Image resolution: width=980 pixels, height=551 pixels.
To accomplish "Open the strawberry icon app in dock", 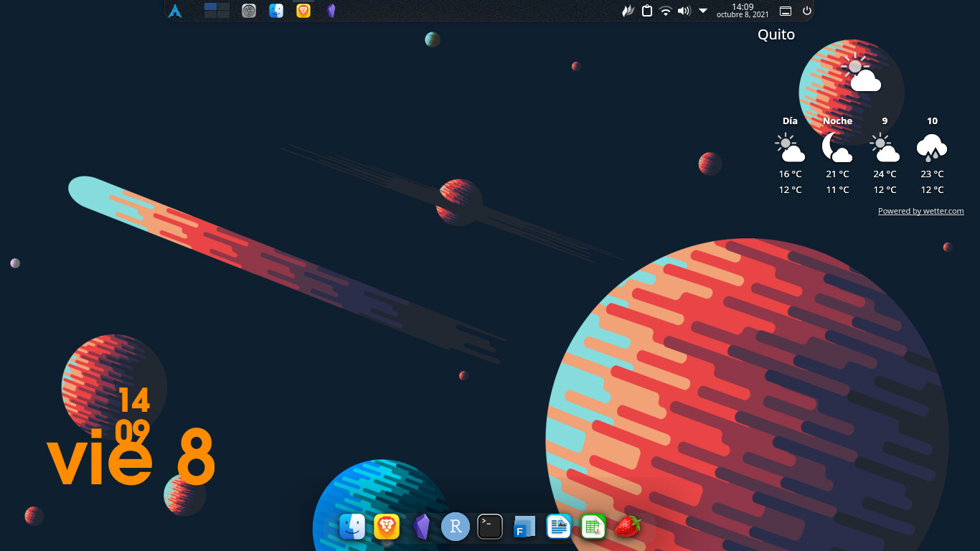I will point(627,527).
